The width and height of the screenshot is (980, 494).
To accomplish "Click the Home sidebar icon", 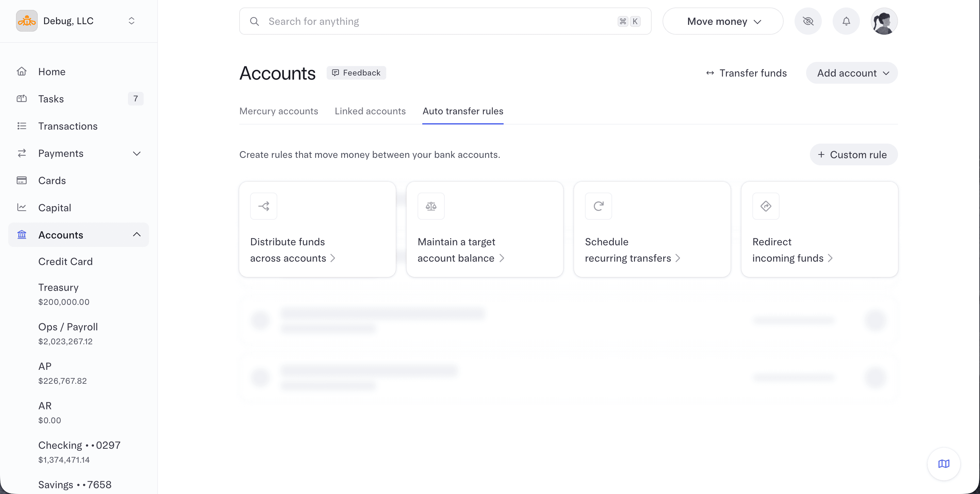I will click(22, 71).
